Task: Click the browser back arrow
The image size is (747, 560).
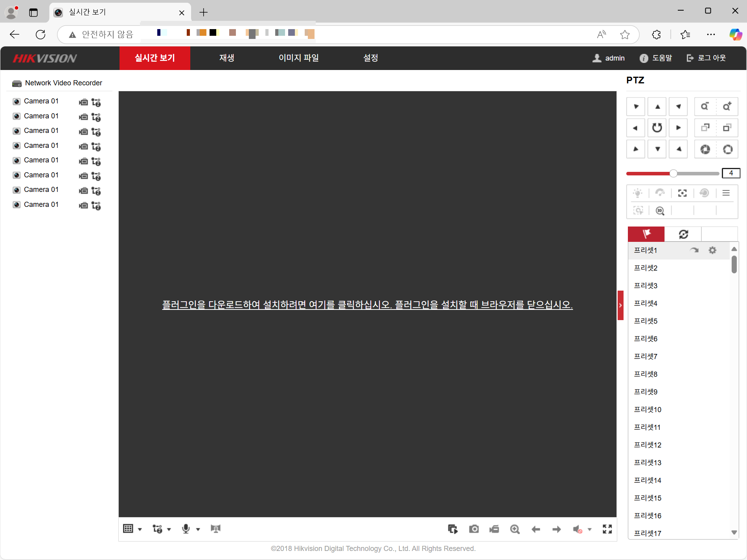Action: [x=15, y=35]
